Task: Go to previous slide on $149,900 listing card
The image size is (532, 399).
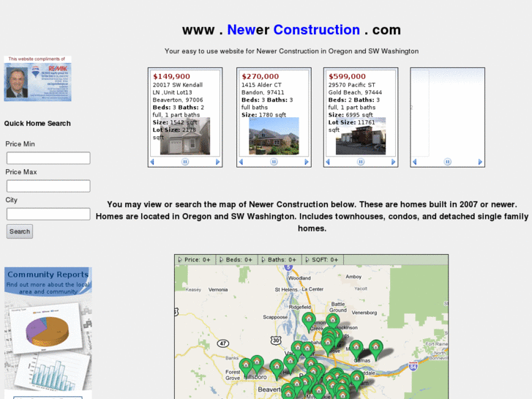Action: (x=152, y=162)
